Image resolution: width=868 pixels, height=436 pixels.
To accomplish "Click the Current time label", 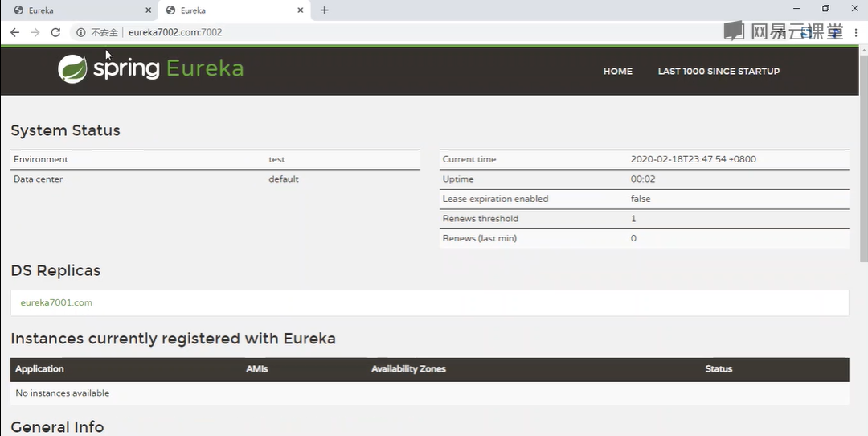I will (x=469, y=159).
